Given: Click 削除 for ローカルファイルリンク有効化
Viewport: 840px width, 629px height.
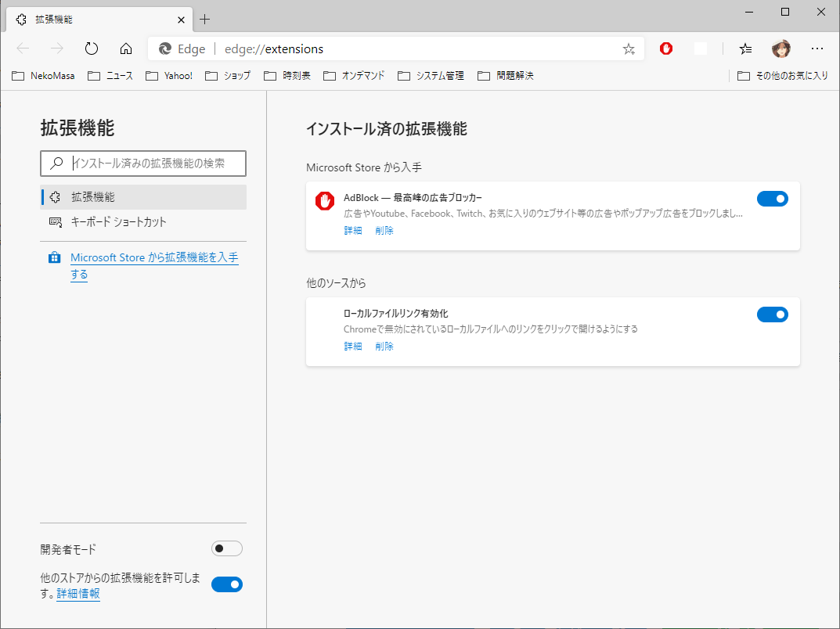Looking at the screenshot, I should click(384, 347).
